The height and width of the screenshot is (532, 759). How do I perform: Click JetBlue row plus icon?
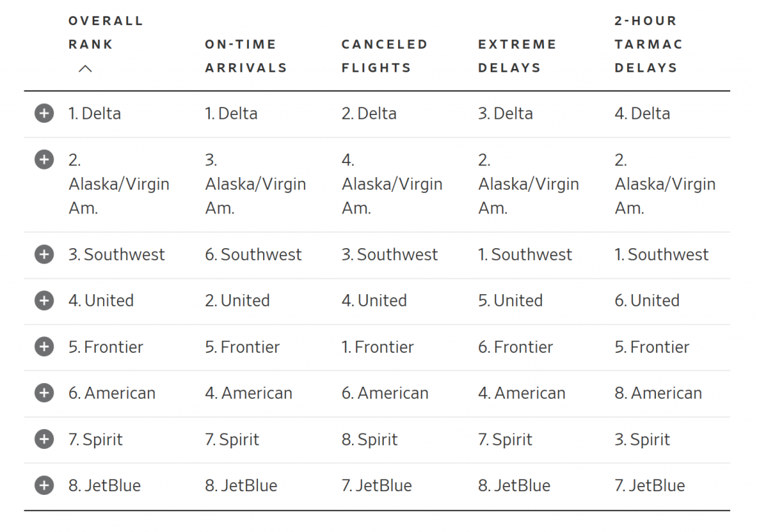click(44, 485)
